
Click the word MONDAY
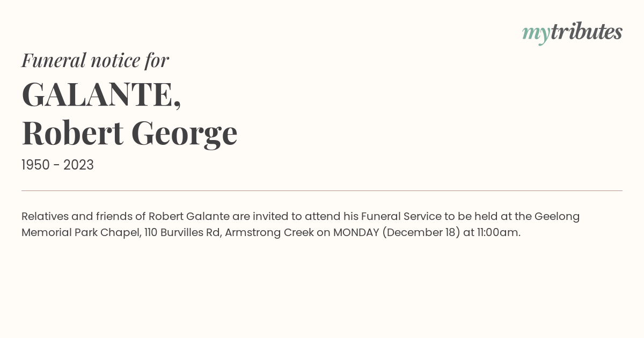tap(356, 233)
